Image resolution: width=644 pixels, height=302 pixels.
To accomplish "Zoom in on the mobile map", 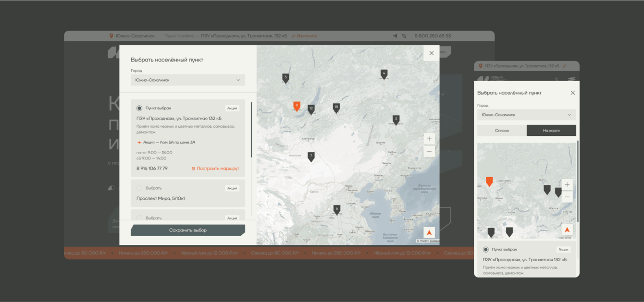I will click(567, 185).
